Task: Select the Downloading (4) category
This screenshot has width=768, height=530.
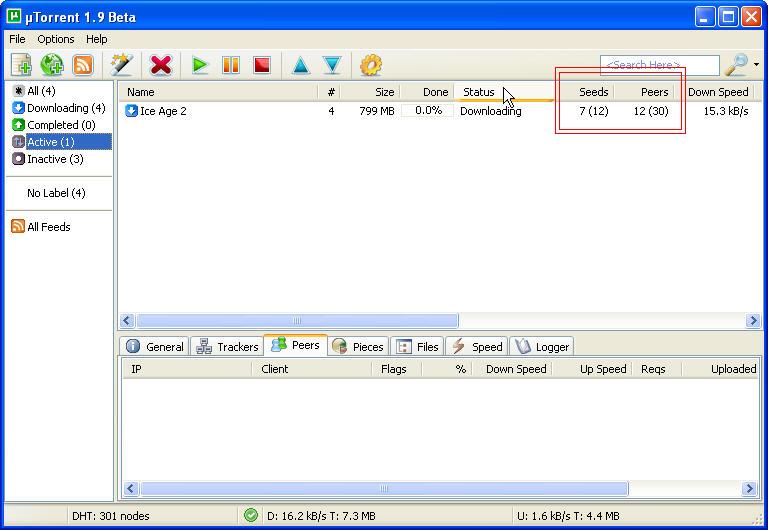Action: 66,108
